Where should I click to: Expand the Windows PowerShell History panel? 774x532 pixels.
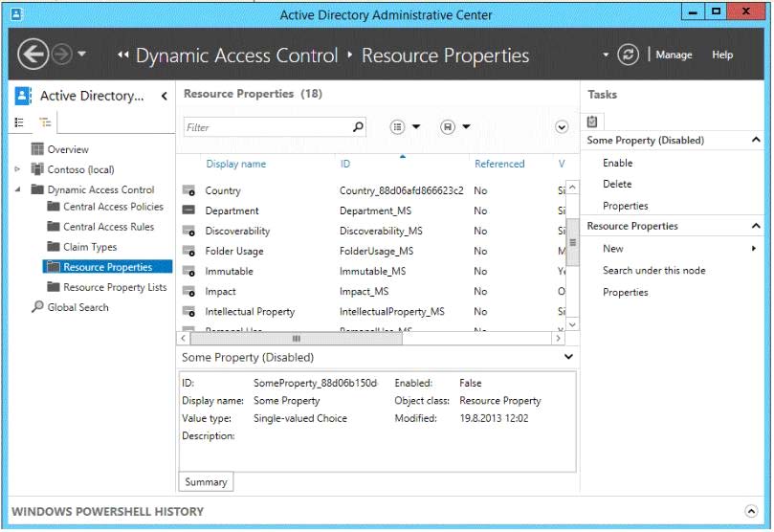point(751,511)
